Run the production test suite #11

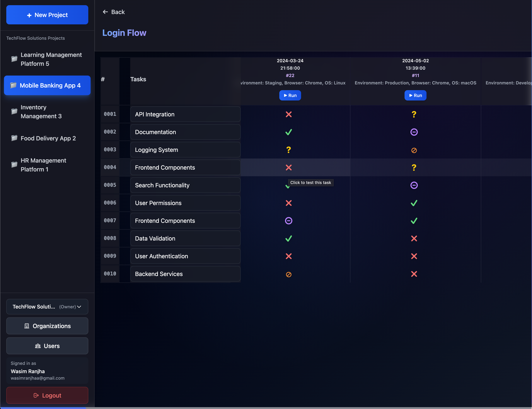pos(415,95)
